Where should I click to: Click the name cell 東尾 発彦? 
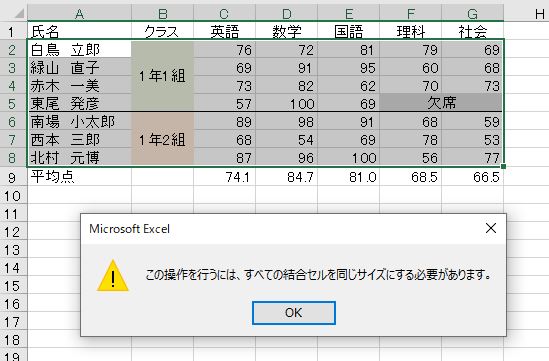(x=79, y=103)
